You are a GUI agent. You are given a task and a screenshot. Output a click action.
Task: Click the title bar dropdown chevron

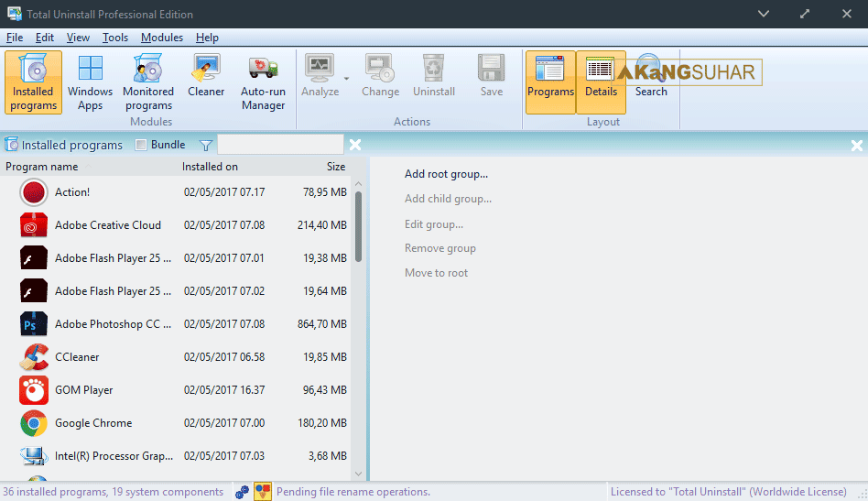click(764, 14)
